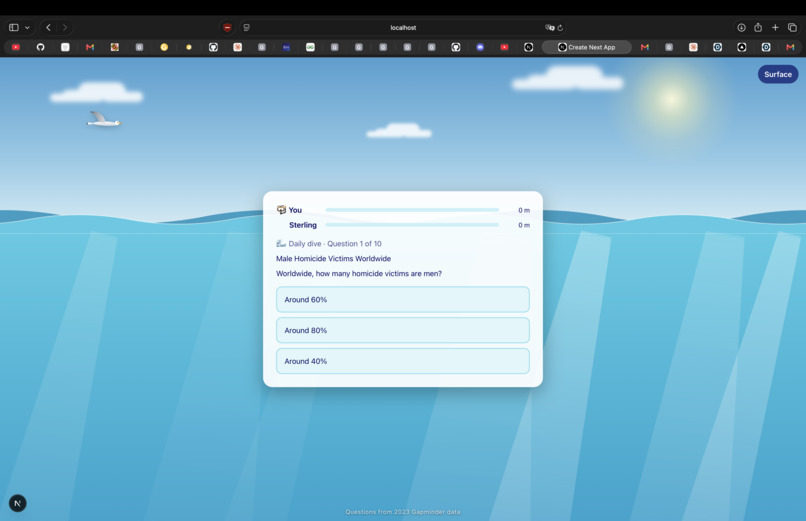The image size is (806, 521).
Task: Show the tab overview
Action: (792, 27)
